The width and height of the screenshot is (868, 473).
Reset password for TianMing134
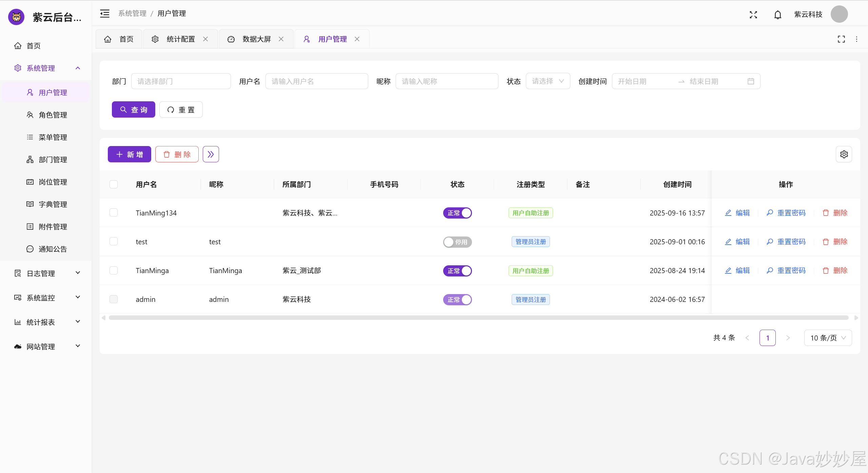click(786, 213)
